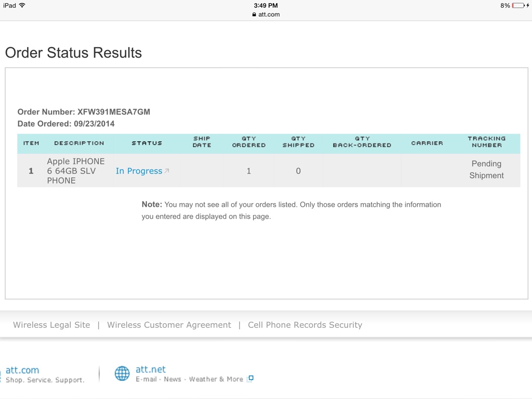
Task: Select the order number XFW391MESA7GM
Action: coord(114,112)
